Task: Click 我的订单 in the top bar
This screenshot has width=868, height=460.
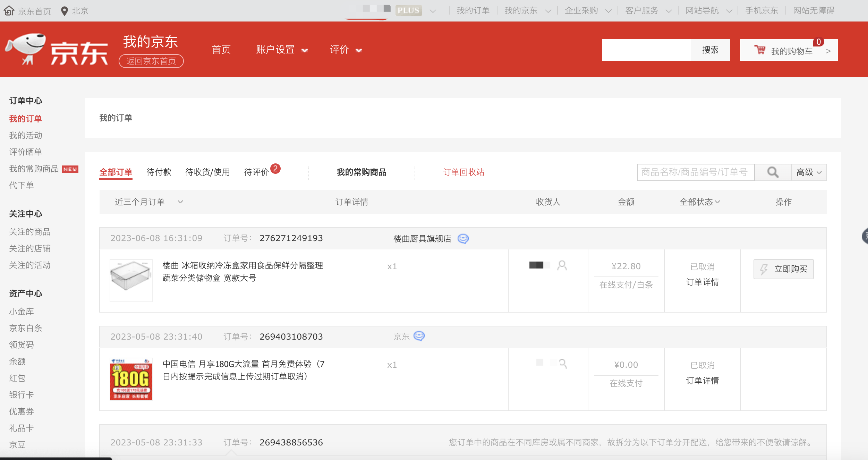Action: 473,11
